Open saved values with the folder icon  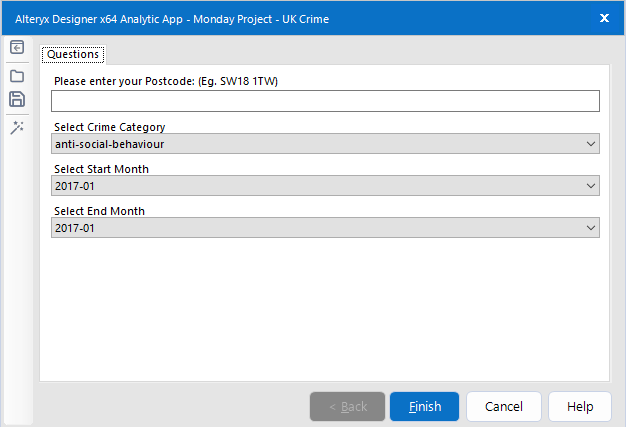pyautogui.click(x=17, y=76)
